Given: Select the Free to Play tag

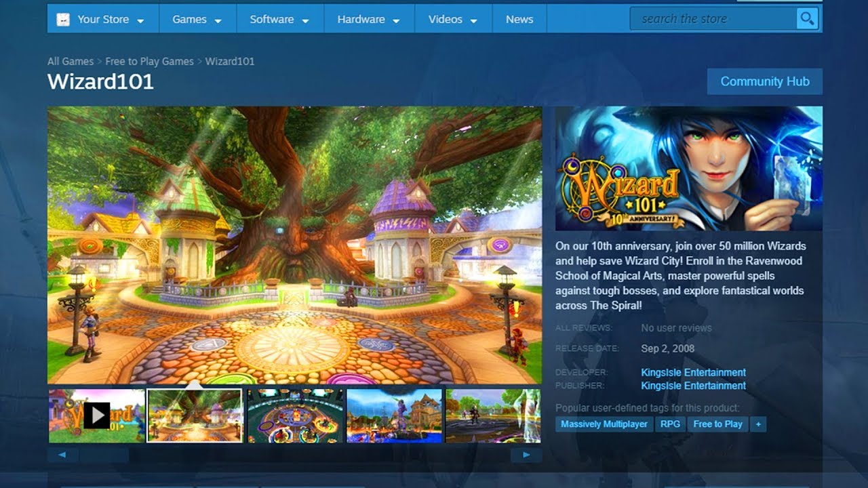Looking at the screenshot, I should (x=717, y=424).
